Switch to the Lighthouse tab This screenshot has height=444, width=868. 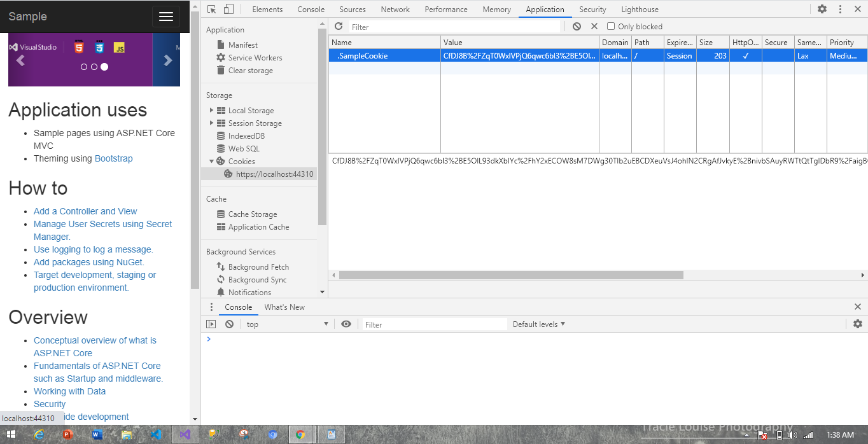coord(640,10)
